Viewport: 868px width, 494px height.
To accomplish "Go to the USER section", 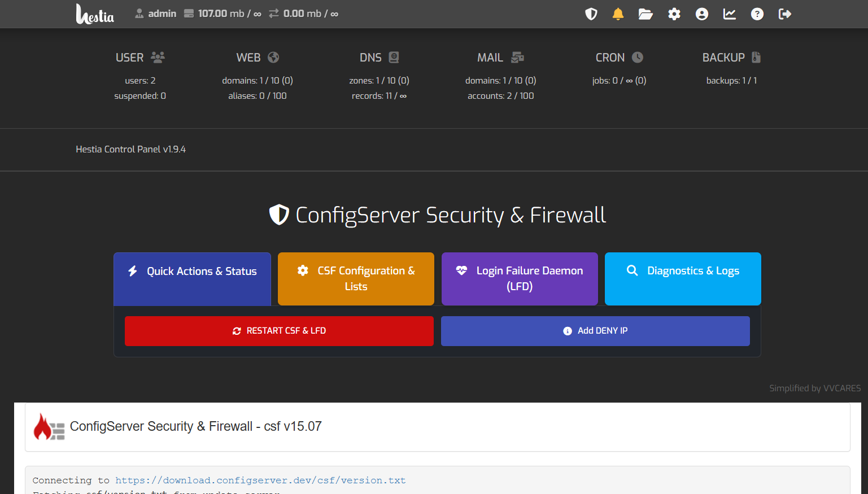I will [x=140, y=58].
